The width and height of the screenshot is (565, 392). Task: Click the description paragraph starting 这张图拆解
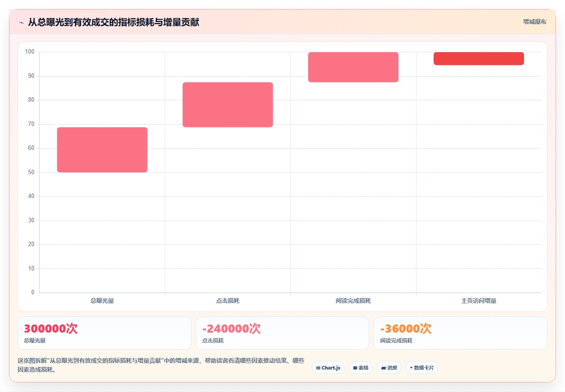point(161,365)
